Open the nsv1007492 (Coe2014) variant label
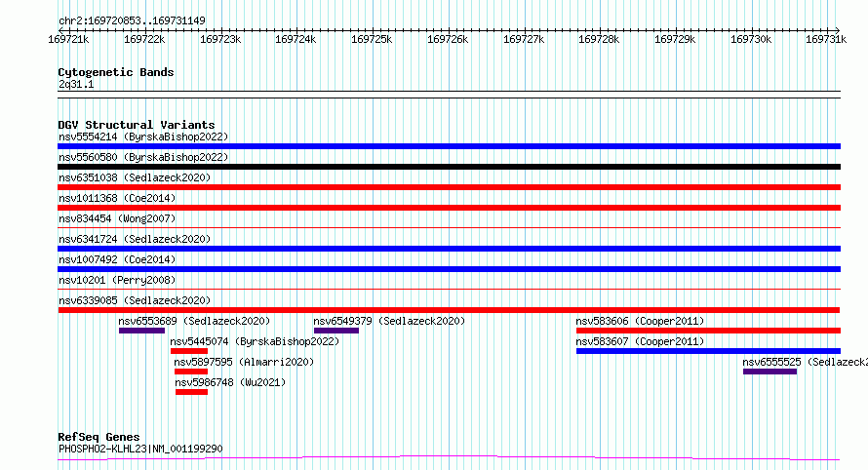This screenshot has height=470, width=868. coord(117,259)
